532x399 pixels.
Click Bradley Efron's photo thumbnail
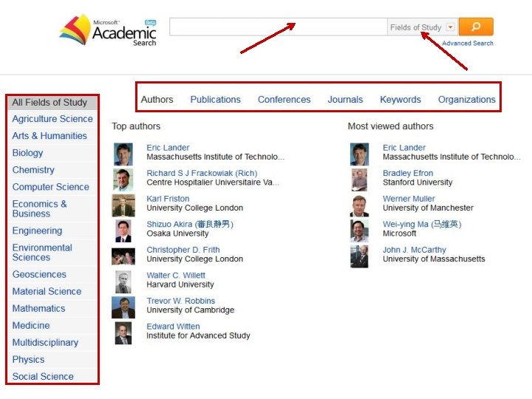[x=359, y=180]
